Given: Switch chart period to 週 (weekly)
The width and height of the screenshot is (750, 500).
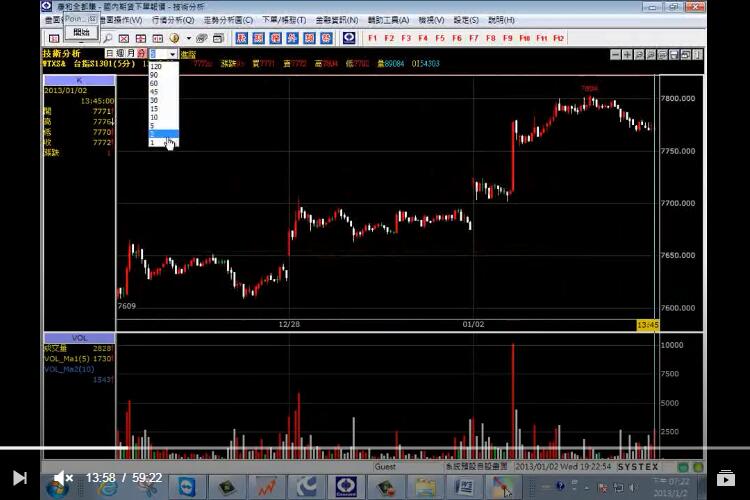Looking at the screenshot, I should point(121,53).
